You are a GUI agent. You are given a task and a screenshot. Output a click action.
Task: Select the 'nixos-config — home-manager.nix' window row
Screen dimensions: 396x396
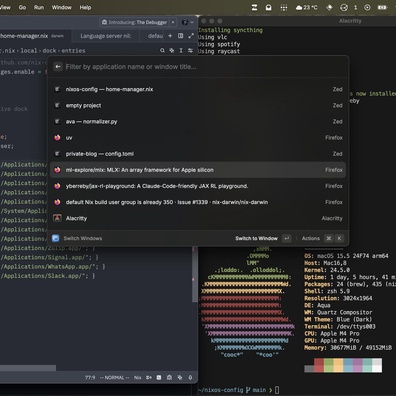(x=198, y=89)
